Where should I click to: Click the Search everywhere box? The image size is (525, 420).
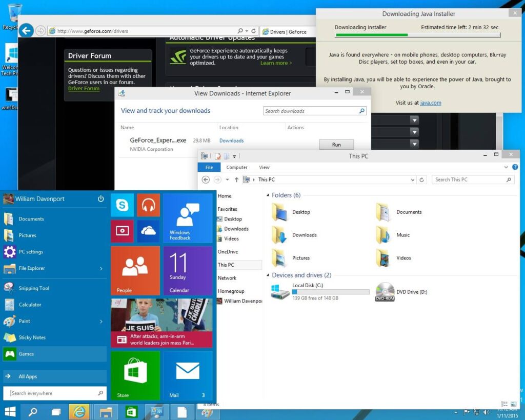tap(55, 393)
